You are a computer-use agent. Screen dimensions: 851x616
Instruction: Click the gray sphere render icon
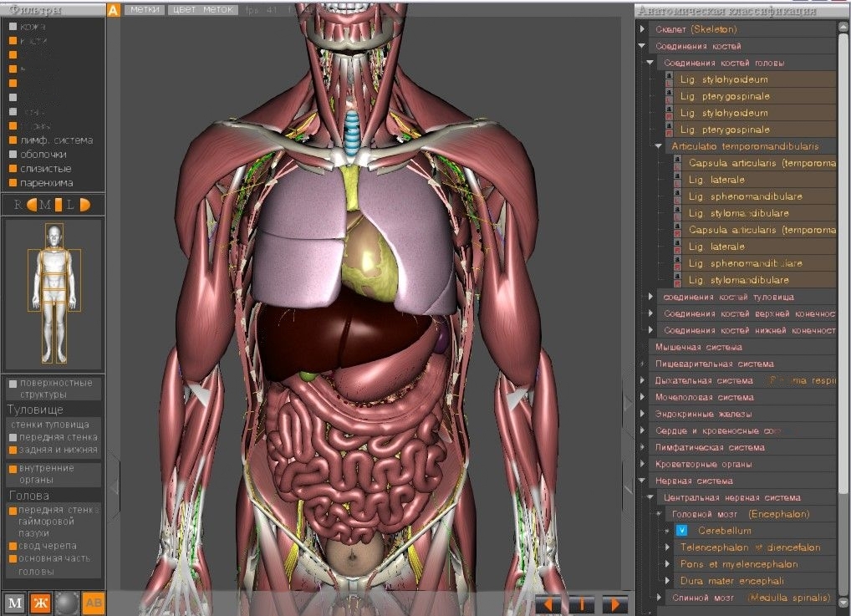[67, 603]
